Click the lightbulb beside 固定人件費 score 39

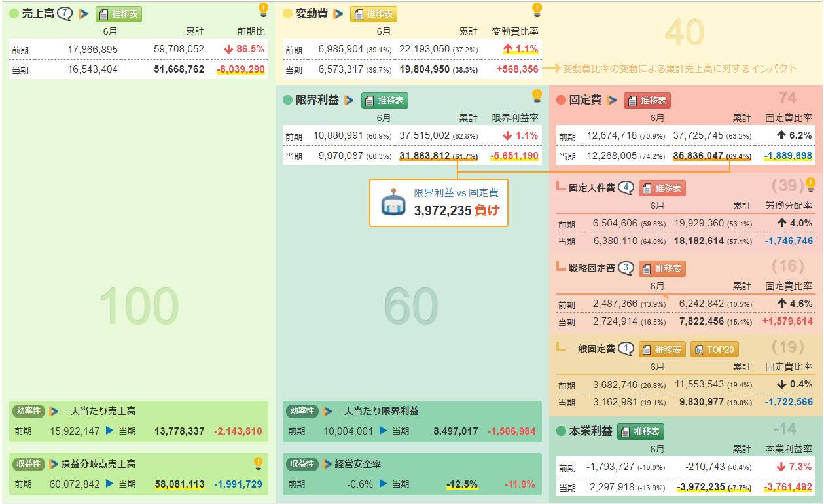(810, 184)
